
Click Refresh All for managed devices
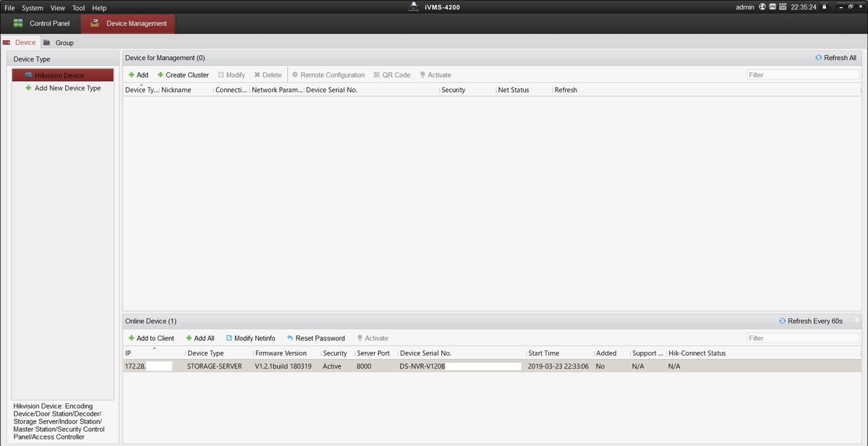pyautogui.click(x=835, y=58)
